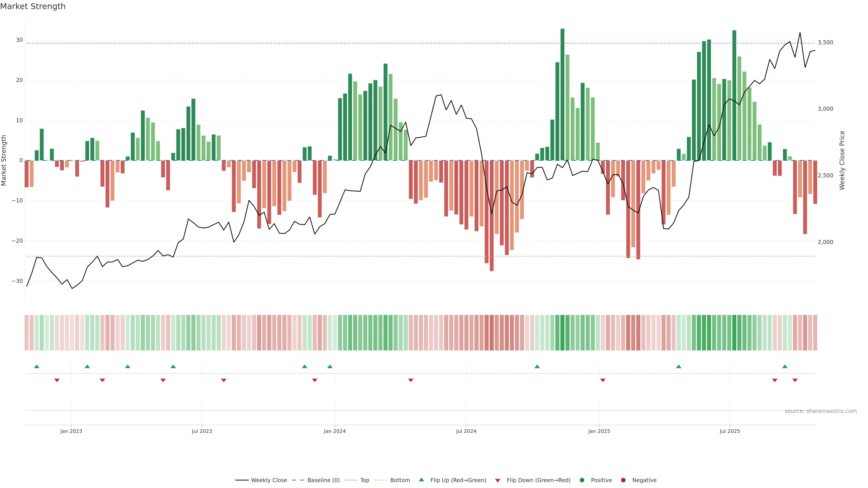868x488 pixels.
Task: Click the Negative red circle legend icon
Action: 623,480
